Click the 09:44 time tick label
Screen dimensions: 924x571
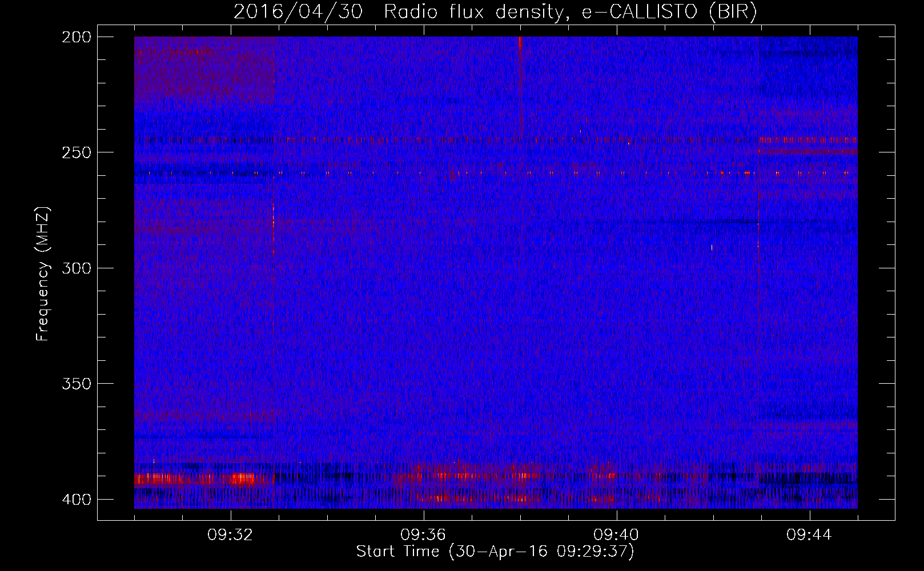(809, 535)
